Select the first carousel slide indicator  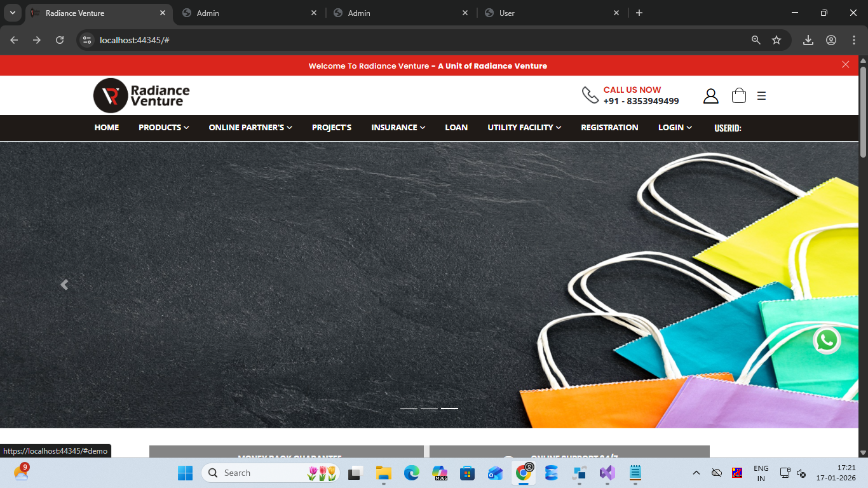tap(409, 409)
